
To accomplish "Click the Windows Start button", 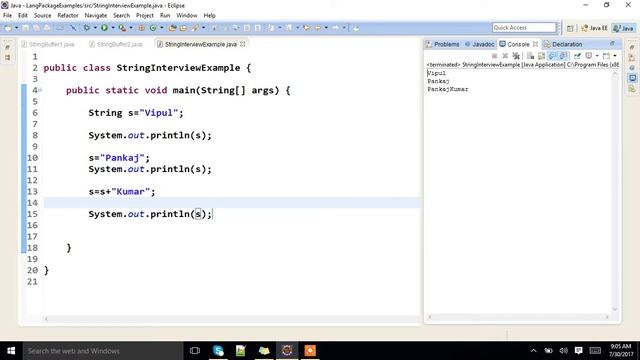I will point(11,351).
